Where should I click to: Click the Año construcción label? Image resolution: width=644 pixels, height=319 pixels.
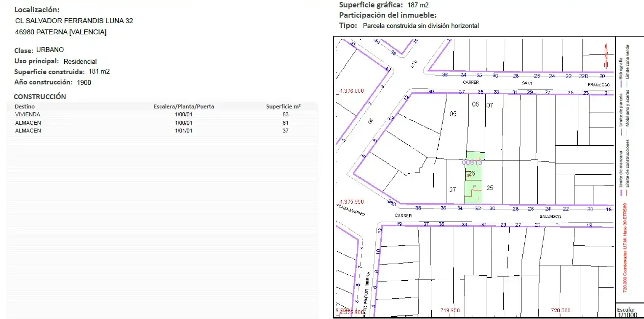coord(43,82)
